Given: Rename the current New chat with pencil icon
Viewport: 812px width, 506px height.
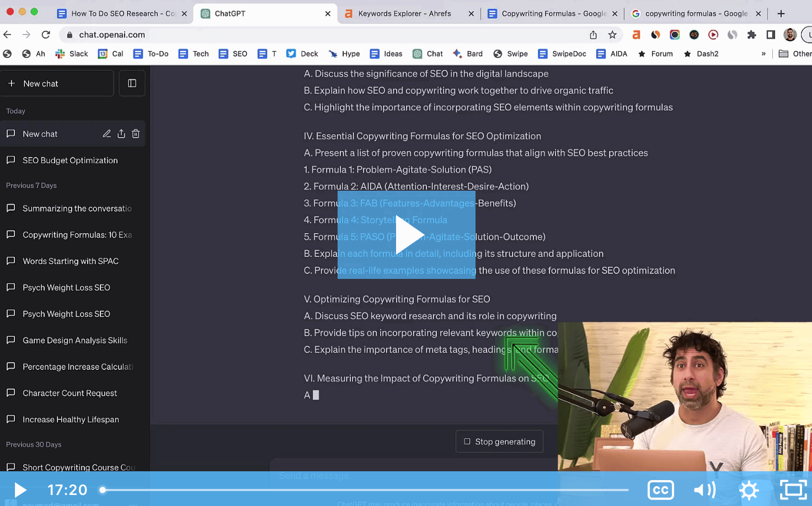Looking at the screenshot, I should 106,134.
